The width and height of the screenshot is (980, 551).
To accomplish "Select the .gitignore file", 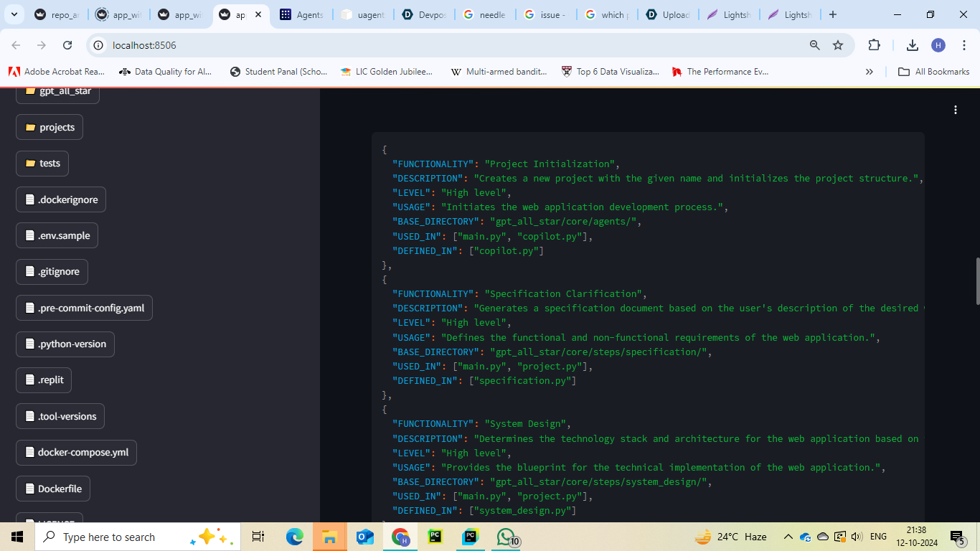I will [52, 271].
